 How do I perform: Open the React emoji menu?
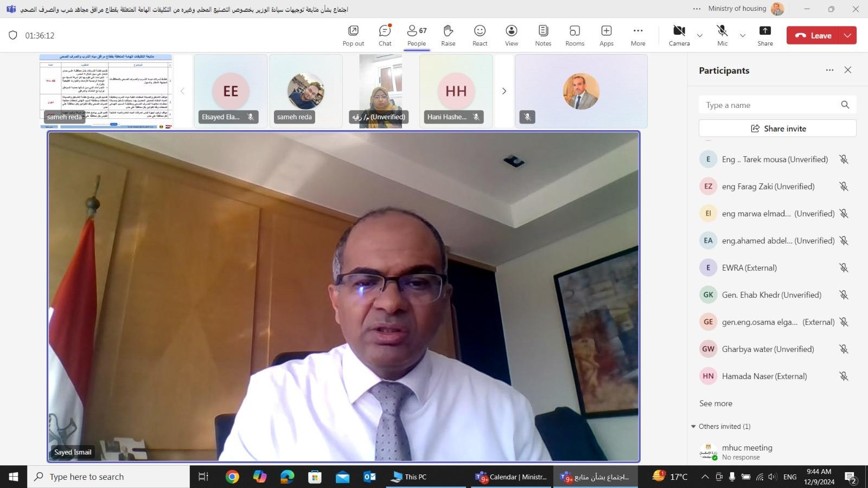[480, 35]
